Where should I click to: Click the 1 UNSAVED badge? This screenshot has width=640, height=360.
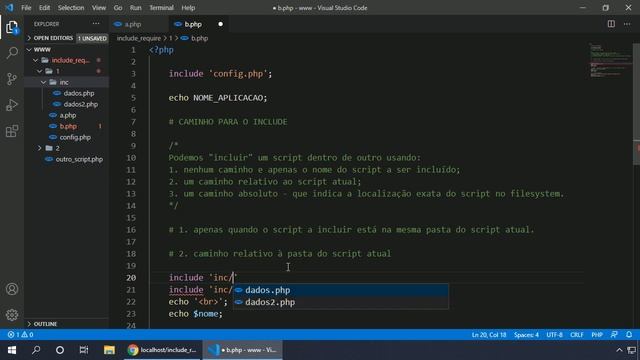(x=92, y=38)
